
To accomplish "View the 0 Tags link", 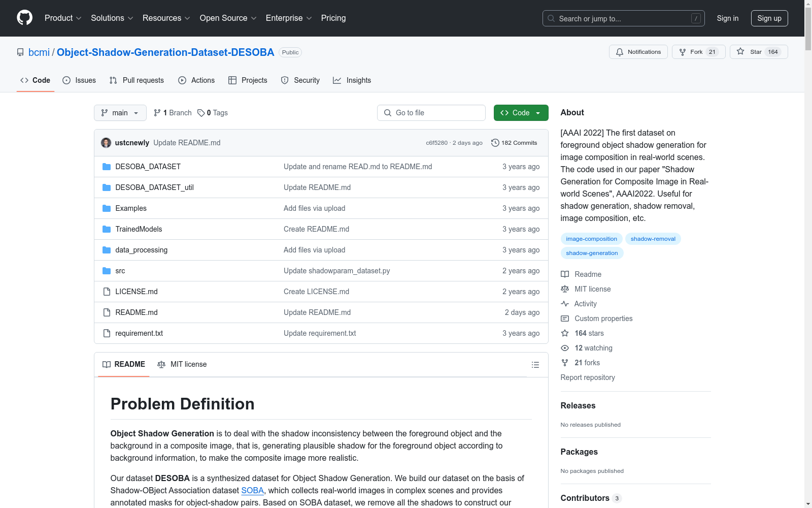I will [x=213, y=113].
